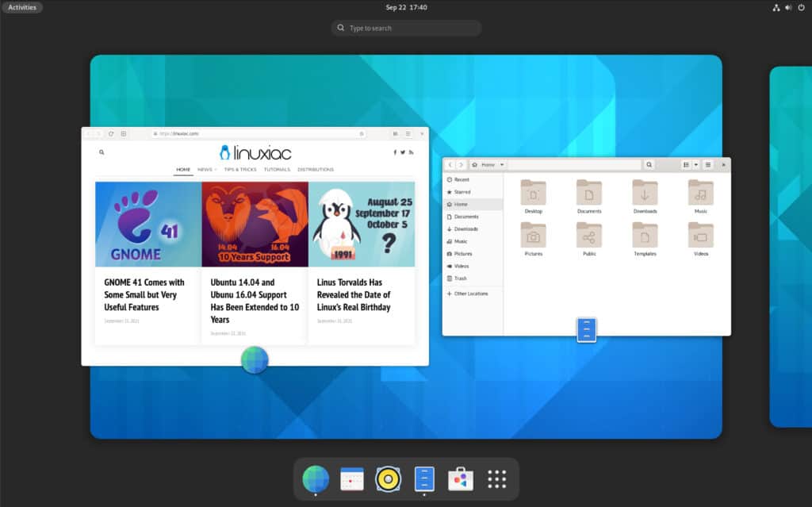Open the Web browser from the dock

point(316,478)
